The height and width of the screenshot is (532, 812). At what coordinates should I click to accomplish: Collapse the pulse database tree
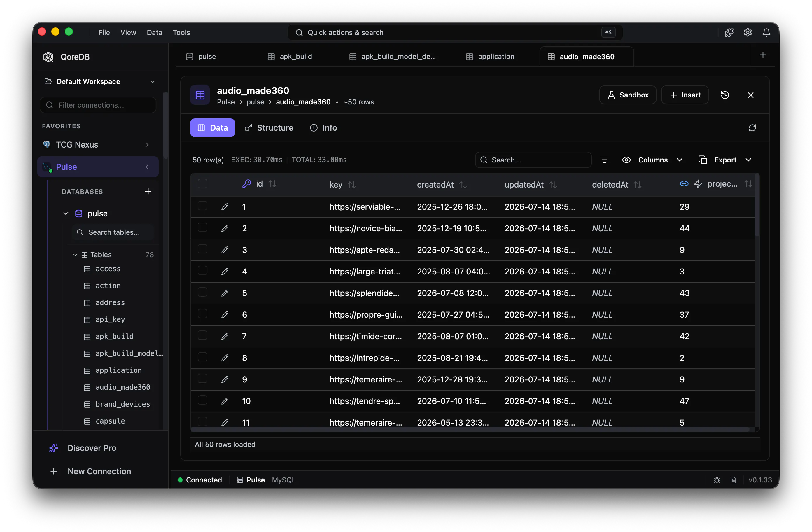(66, 213)
